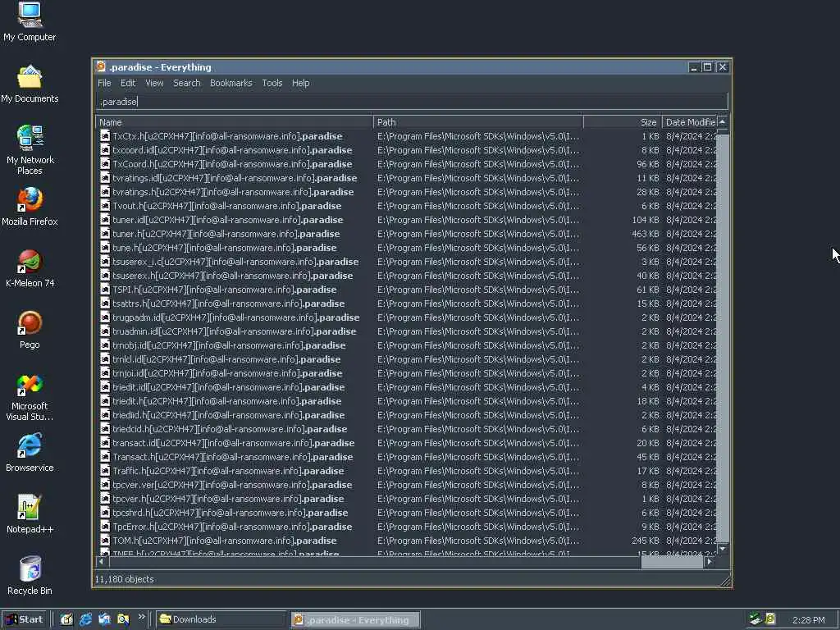Launch Browservice desktop shortcut
840x630 pixels.
click(30, 453)
